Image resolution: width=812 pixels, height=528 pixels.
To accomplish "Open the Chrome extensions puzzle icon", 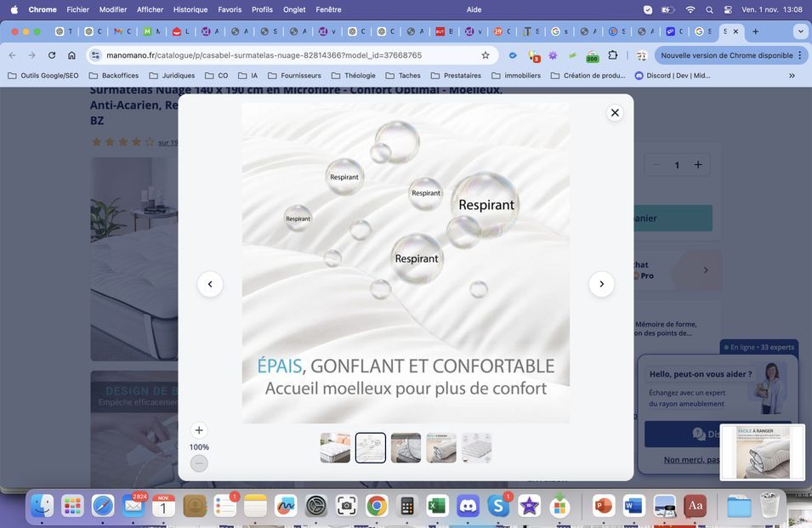I will [613, 55].
